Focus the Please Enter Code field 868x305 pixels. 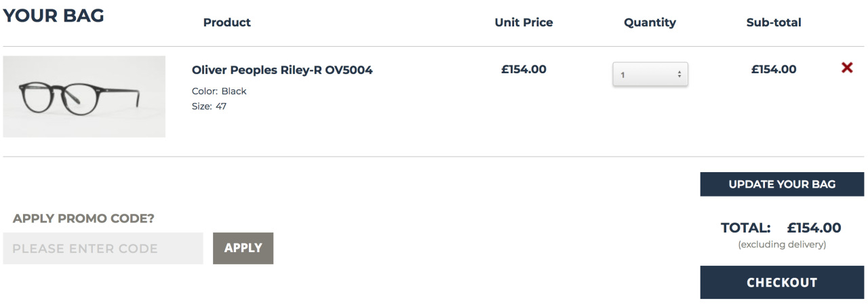103,249
